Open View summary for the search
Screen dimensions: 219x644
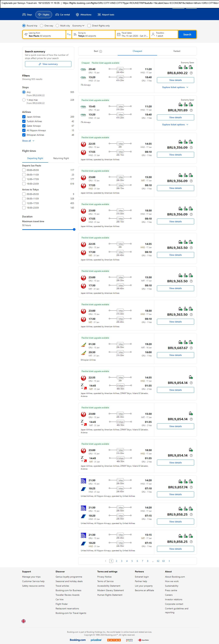48,64
